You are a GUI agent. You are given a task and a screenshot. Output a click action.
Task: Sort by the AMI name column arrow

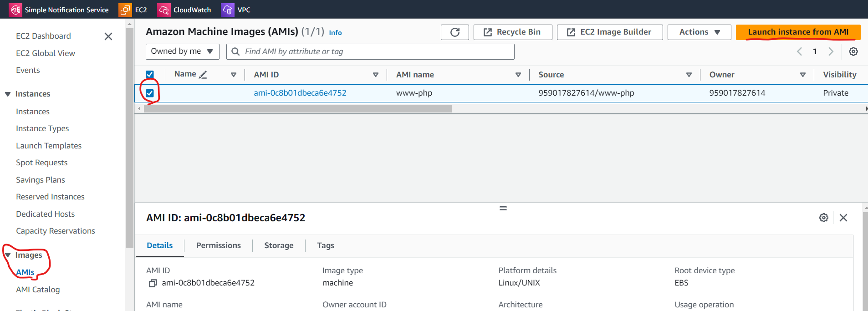518,75
